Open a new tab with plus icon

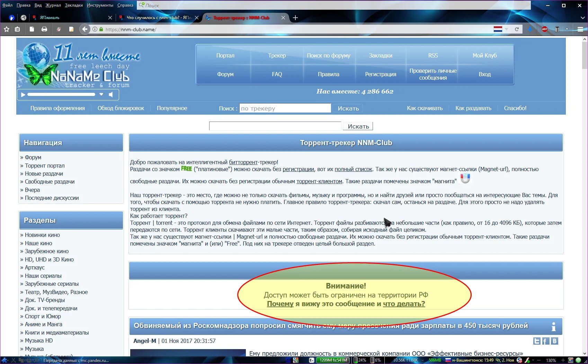[x=295, y=18]
